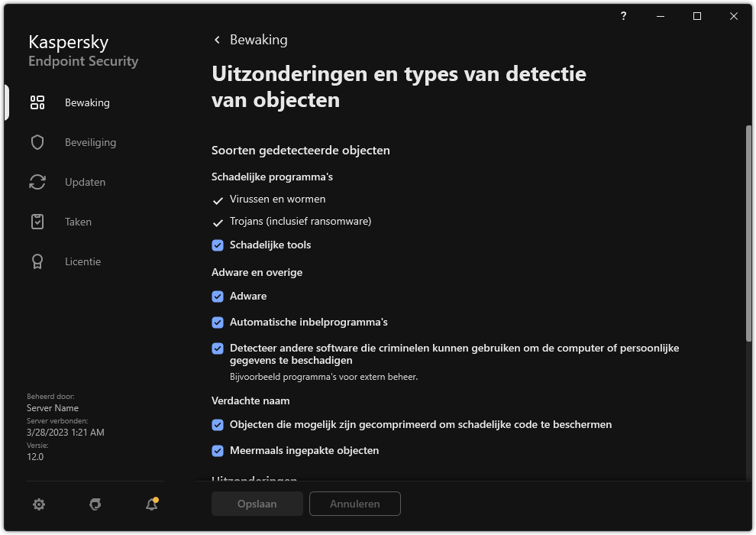Click the support lifebuoy icon at the bottom
The width and height of the screenshot is (756, 535).
(x=95, y=504)
